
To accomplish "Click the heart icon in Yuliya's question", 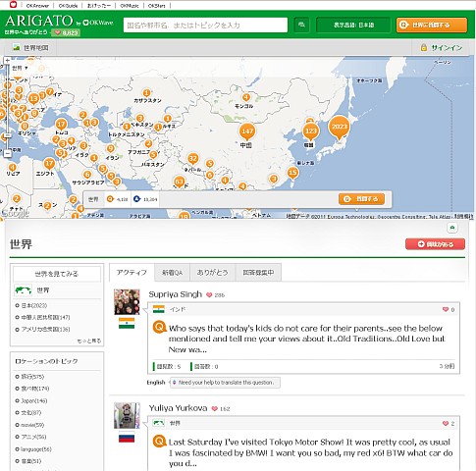I will 446,423.
